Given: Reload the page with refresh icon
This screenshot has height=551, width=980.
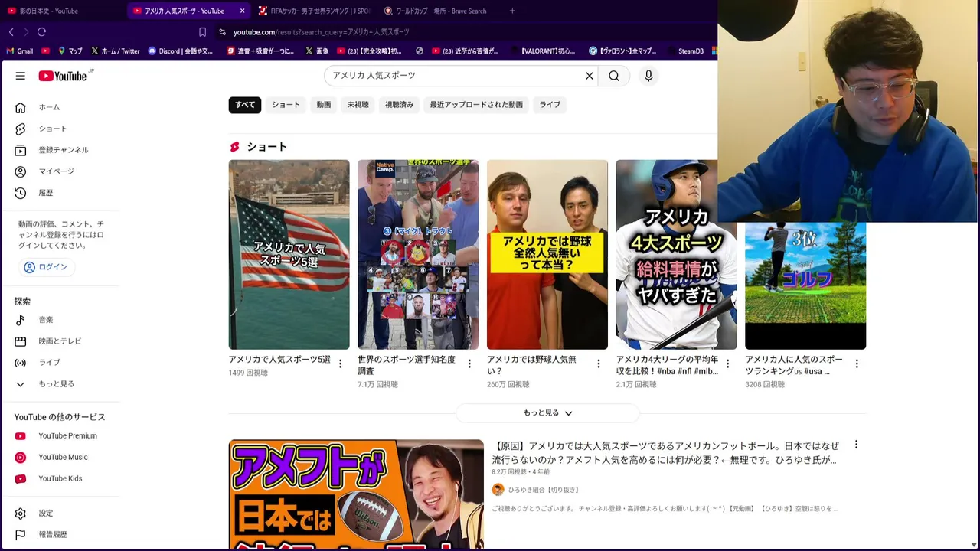Looking at the screenshot, I should pos(41,32).
